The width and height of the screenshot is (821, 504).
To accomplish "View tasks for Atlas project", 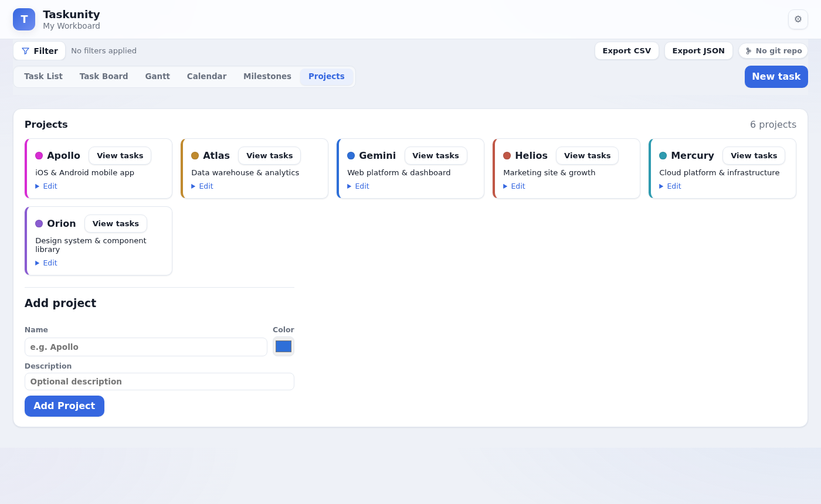I will [x=270, y=156].
